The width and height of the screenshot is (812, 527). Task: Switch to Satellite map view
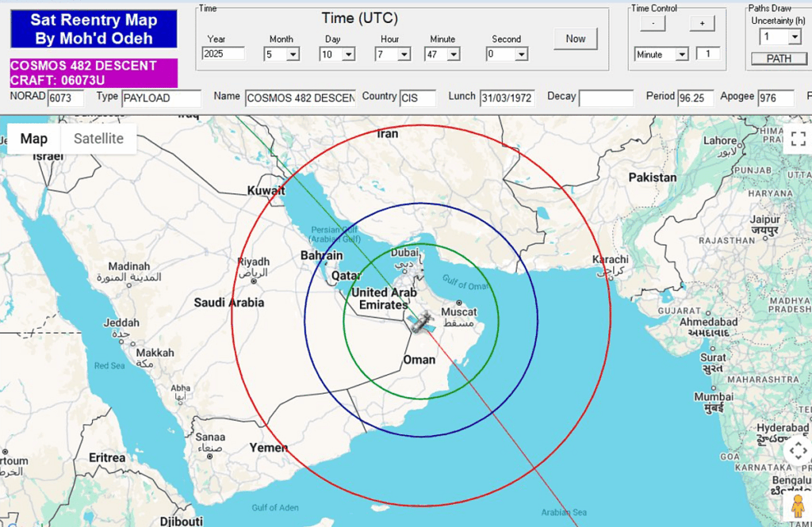[98, 139]
